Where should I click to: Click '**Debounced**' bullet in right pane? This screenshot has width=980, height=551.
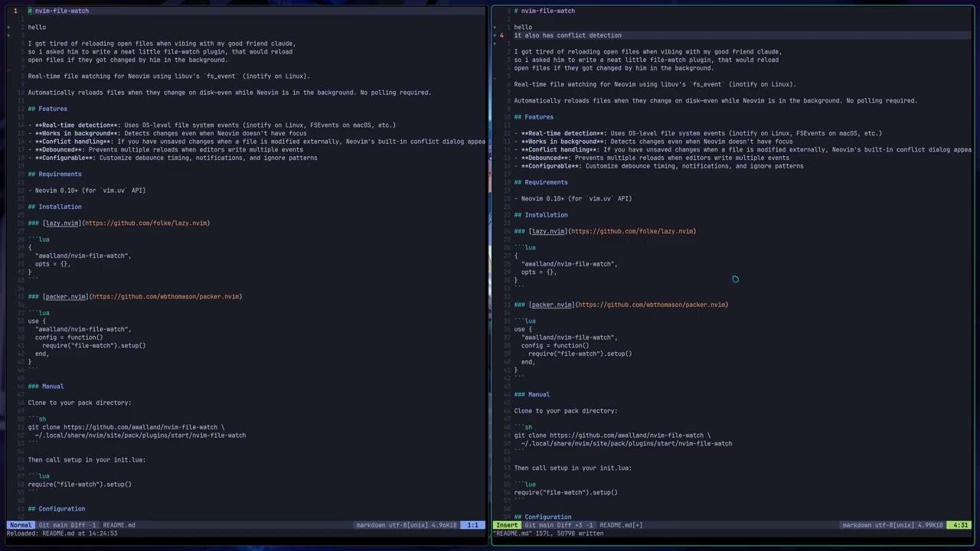[x=652, y=158]
